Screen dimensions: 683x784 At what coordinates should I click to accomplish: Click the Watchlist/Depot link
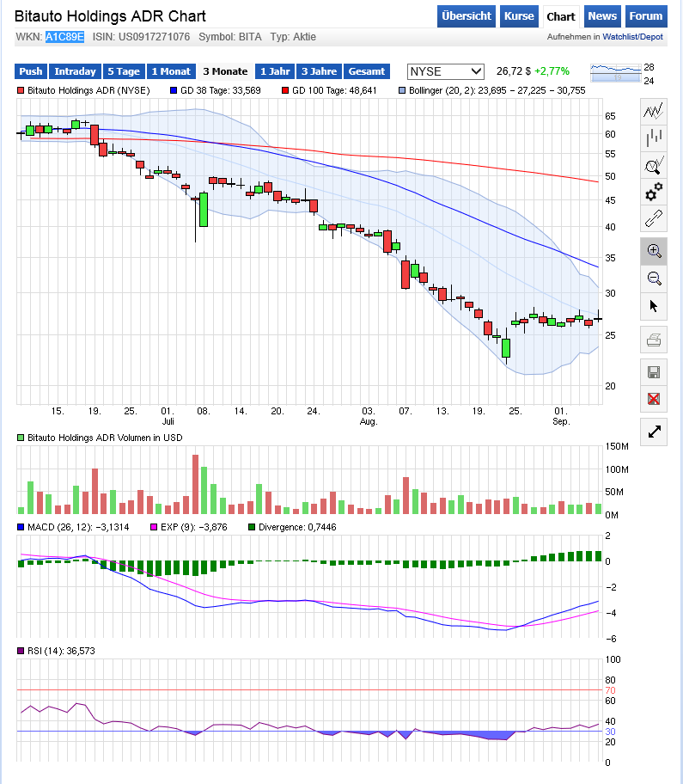[632, 37]
